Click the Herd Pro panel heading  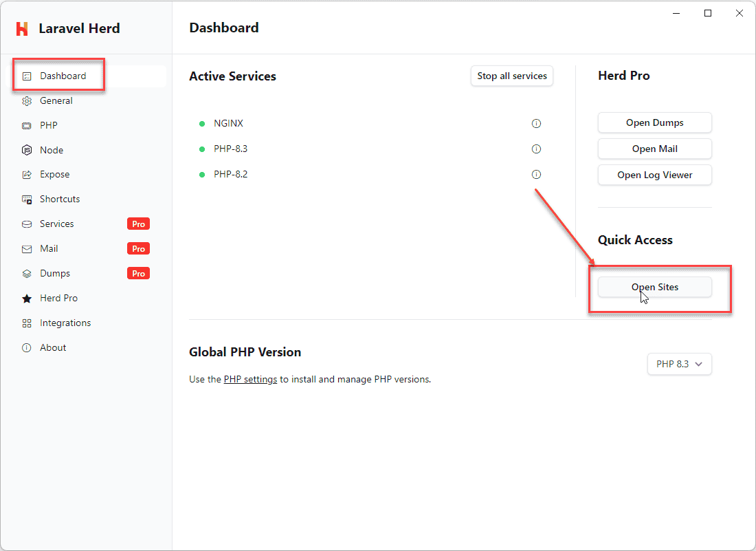624,76
